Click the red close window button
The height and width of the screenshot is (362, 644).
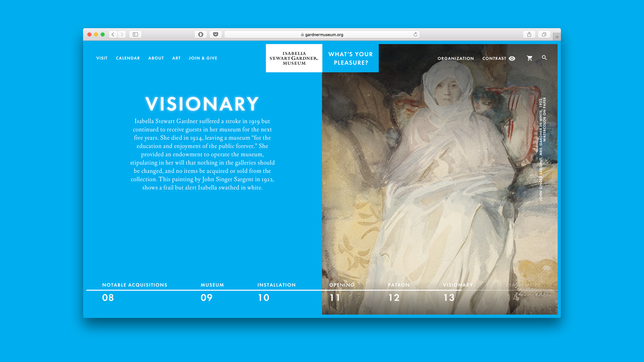click(89, 35)
